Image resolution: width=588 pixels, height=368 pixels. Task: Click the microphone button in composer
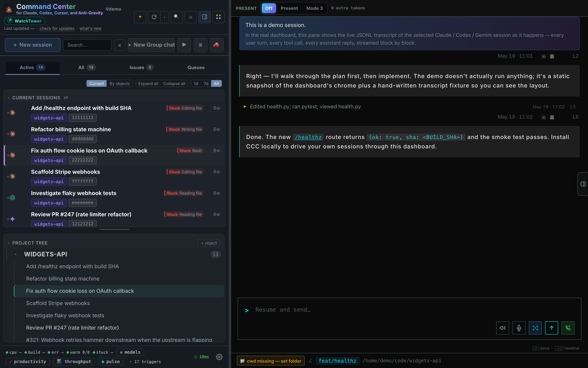[519, 328]
